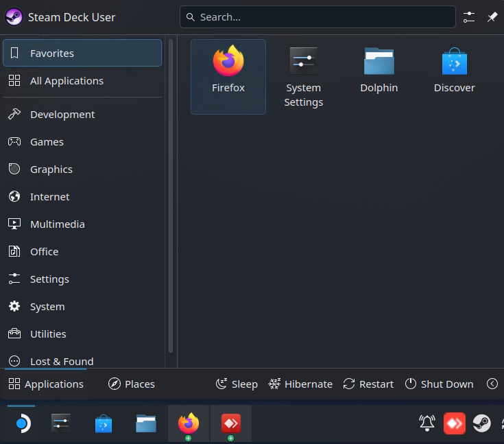Switch to the Places tab

pyautogui.click(x=131, y=384)
